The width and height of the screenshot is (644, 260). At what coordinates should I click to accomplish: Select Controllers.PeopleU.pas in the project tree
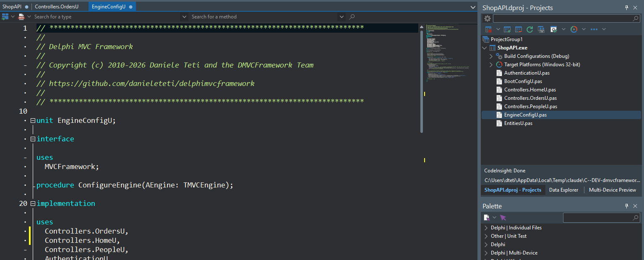coord(531,107)
